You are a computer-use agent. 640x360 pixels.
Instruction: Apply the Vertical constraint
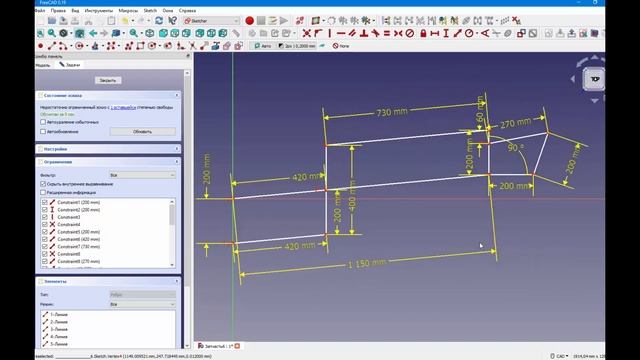330,33
